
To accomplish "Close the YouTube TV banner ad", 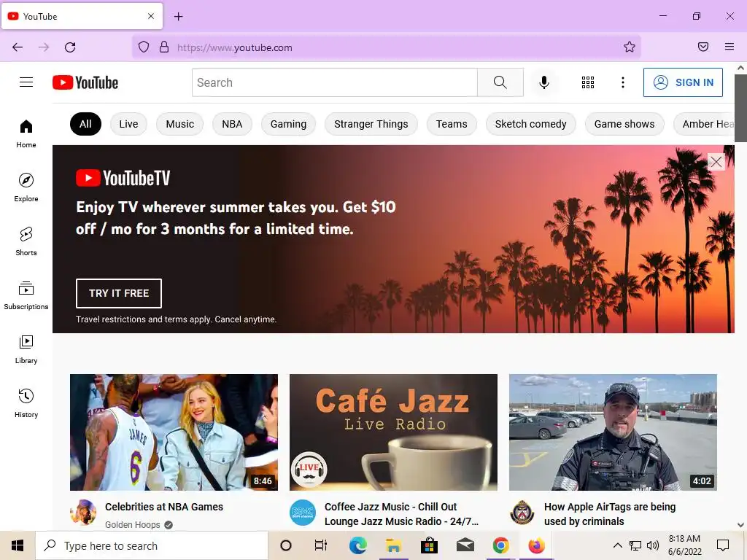I will coord(716,162).
